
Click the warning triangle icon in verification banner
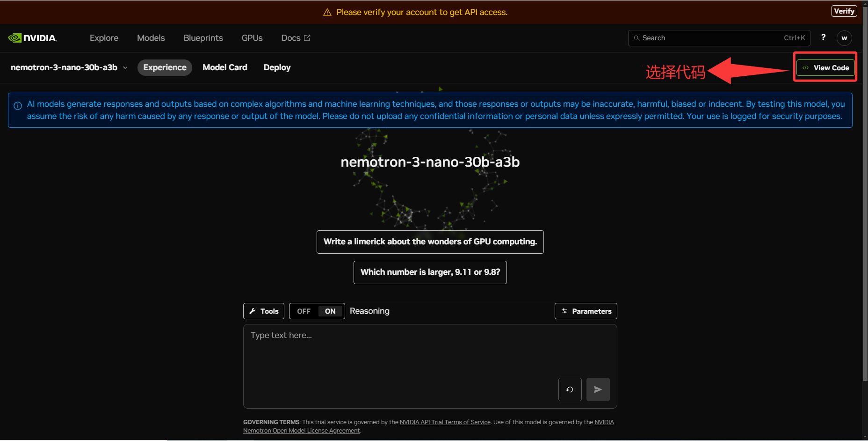pyautogui.click(x=327, y=12)
